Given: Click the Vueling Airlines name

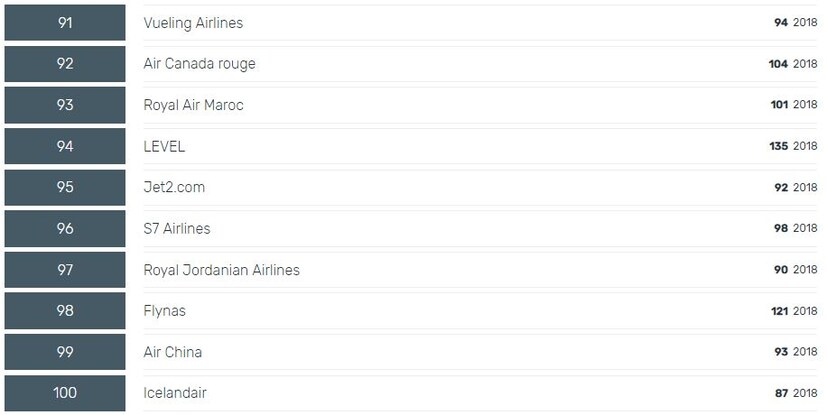Looking at the screenshot, I should click(x=193, y=23).
